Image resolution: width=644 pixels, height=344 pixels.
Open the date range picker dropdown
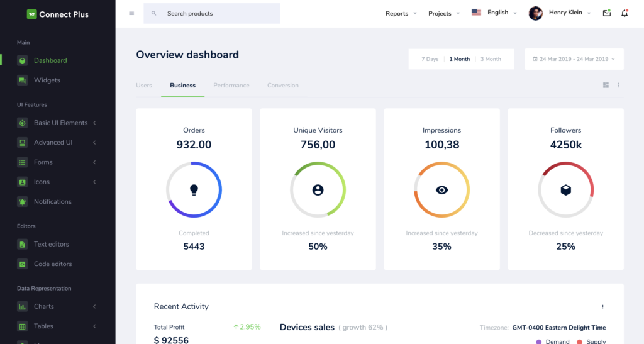(574, 59)
